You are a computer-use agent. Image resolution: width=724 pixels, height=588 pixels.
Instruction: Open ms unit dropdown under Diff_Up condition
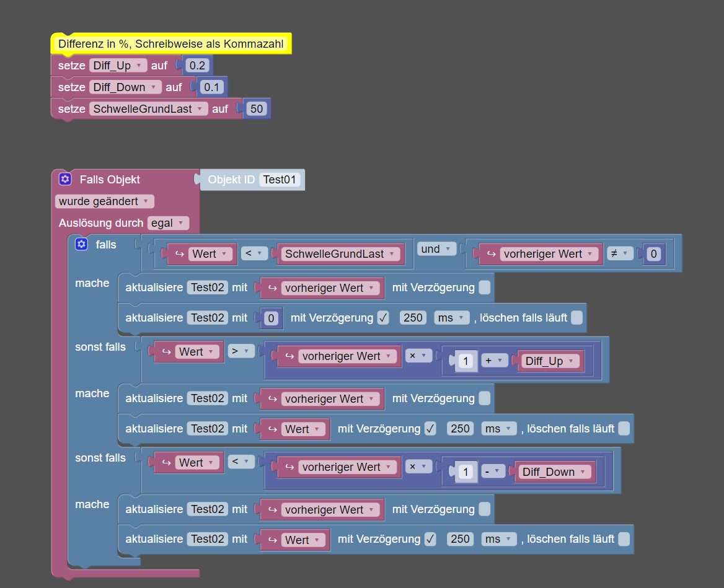tap(498, 428)
